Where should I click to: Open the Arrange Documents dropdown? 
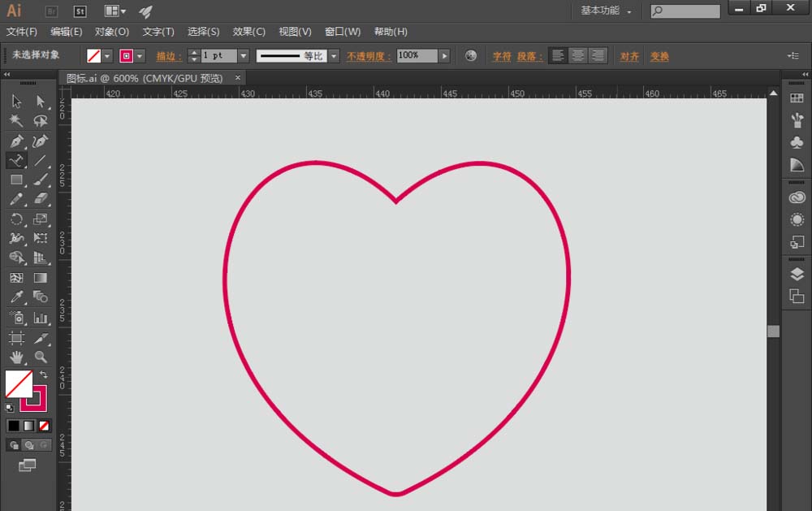click(115, 11)
